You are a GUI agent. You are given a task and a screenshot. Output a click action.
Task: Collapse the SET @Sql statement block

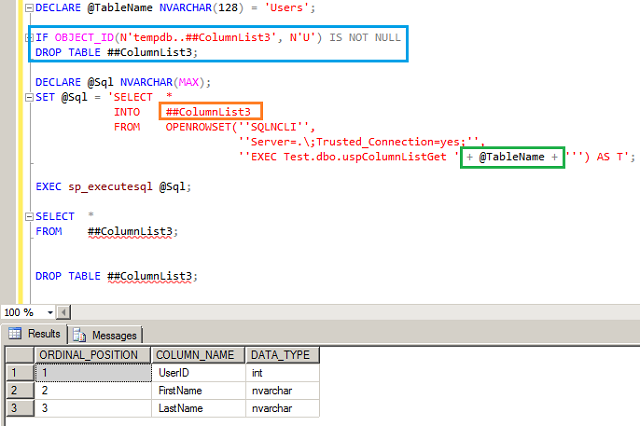[x=27, y=98]
